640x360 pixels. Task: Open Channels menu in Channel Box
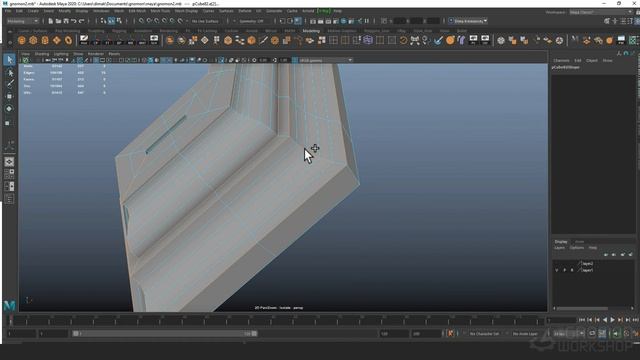(x=561, y=60)
